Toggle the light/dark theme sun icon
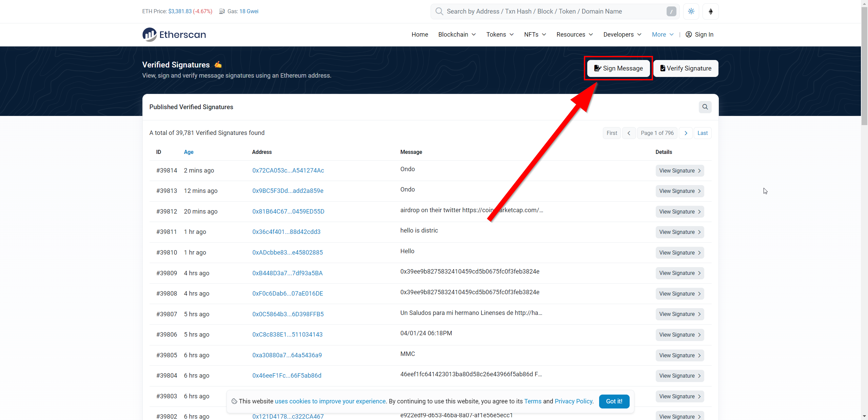868x420 pixels. 691,12
